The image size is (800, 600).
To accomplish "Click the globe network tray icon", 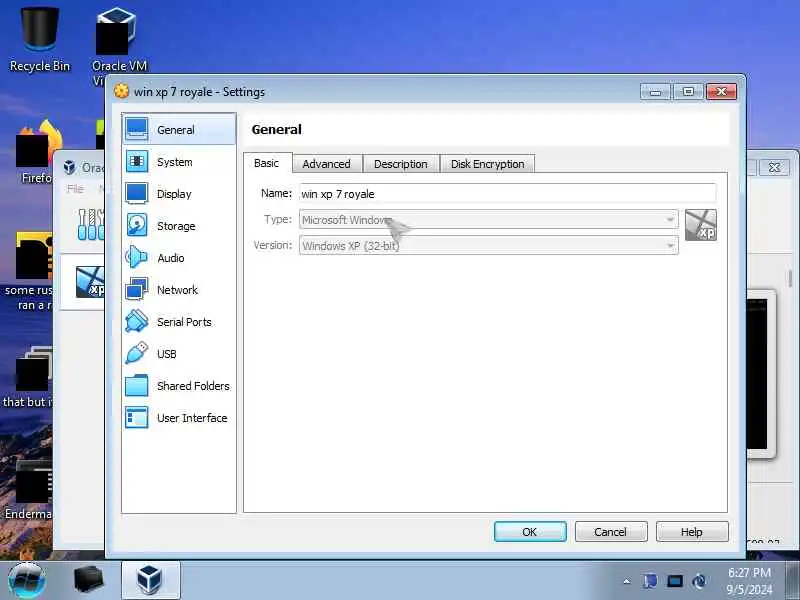I will 699,581.
